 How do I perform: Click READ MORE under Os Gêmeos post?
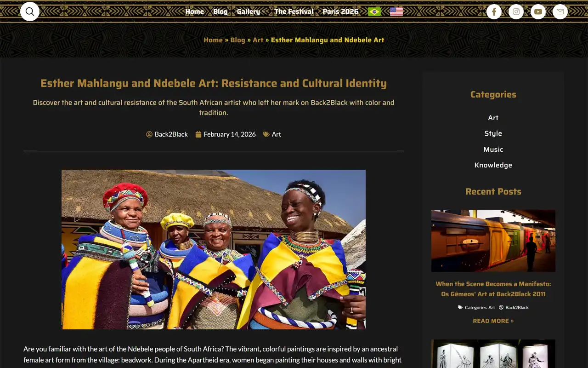tap(493, 321)
